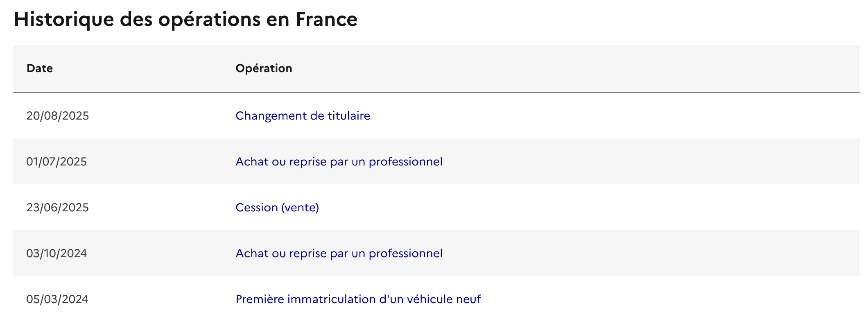Click the date 01/07/2025 cell

[x=57, y=162]
